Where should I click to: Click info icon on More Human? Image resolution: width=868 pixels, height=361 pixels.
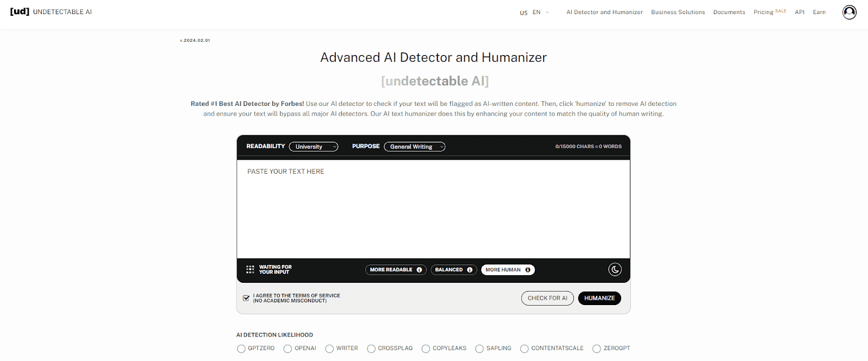(528, 270)
